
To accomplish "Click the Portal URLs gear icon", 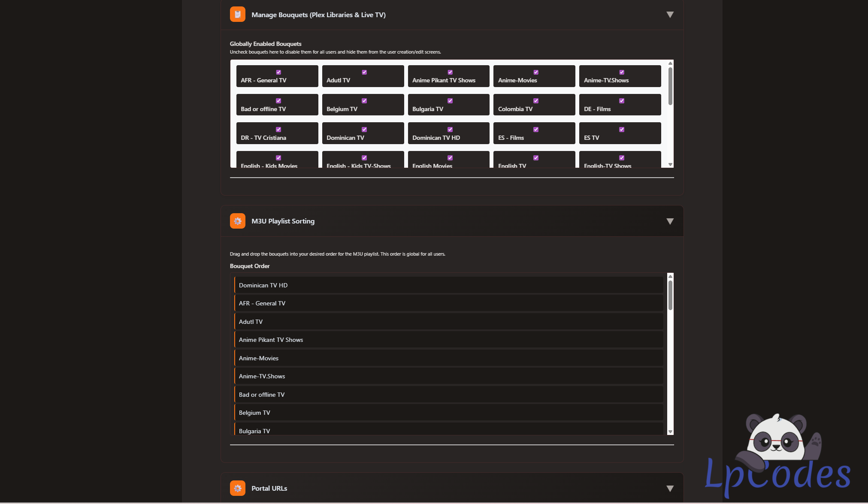I will [x=237, y=488].
